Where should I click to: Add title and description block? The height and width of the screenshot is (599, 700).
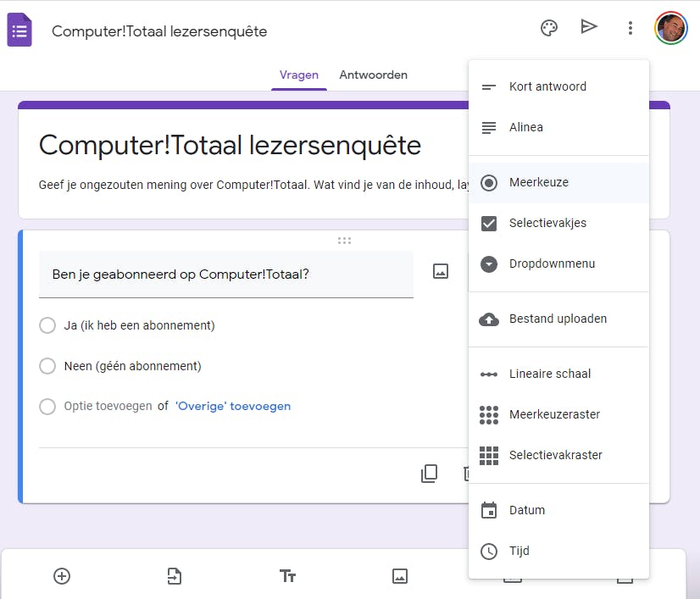[x=287, y=576]
